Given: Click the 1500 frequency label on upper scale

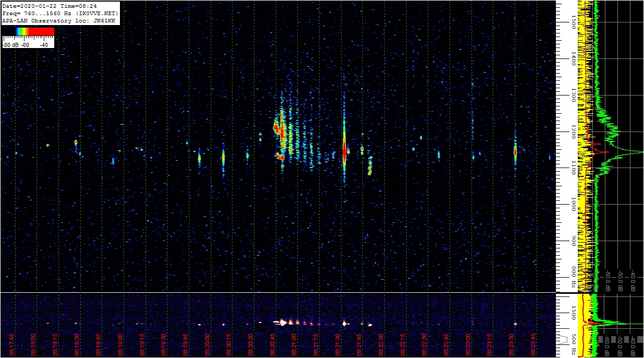Looking at the screenshot, I should [x=573, y=22].
